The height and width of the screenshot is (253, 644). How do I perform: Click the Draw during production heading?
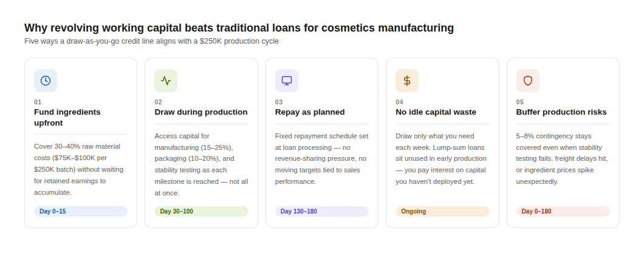pyautogui.click(x=201, y=112)
